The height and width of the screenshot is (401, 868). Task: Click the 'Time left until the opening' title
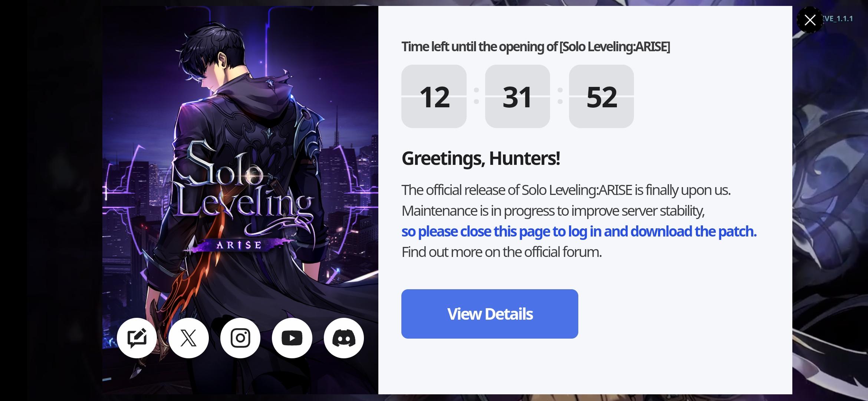pyautogui.click(x=536, y=47)
